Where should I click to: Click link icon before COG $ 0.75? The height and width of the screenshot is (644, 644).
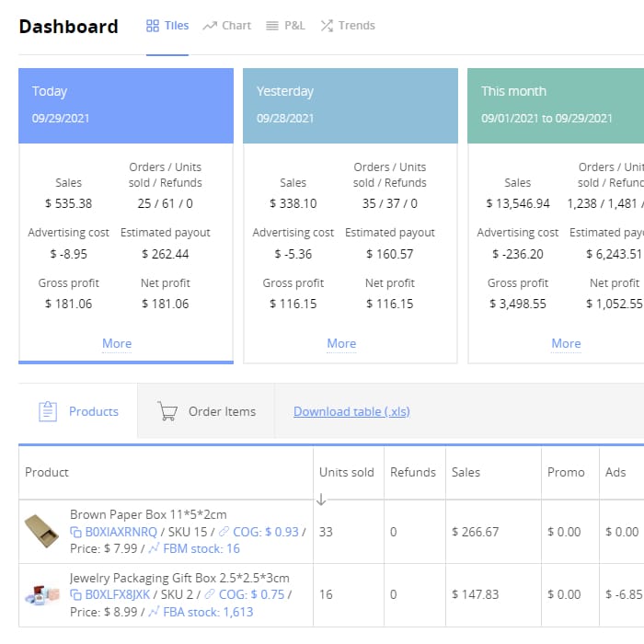point(210,594)
